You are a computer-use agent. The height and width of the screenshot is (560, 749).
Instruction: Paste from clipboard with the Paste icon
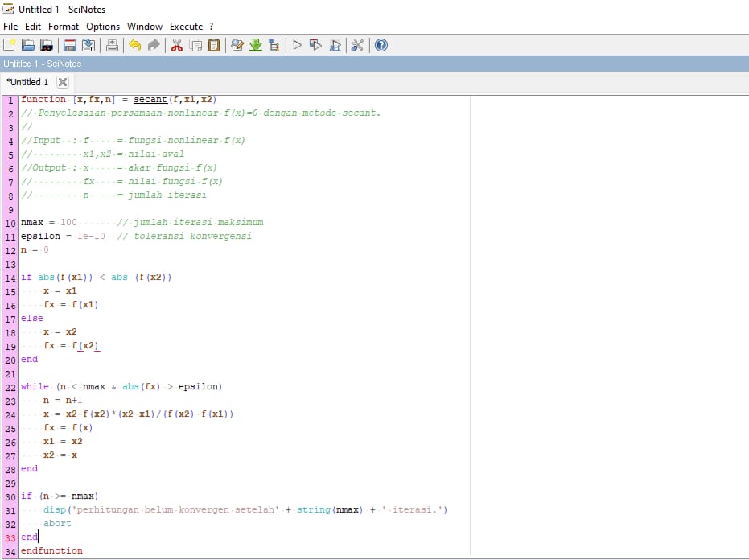point(214,45)
